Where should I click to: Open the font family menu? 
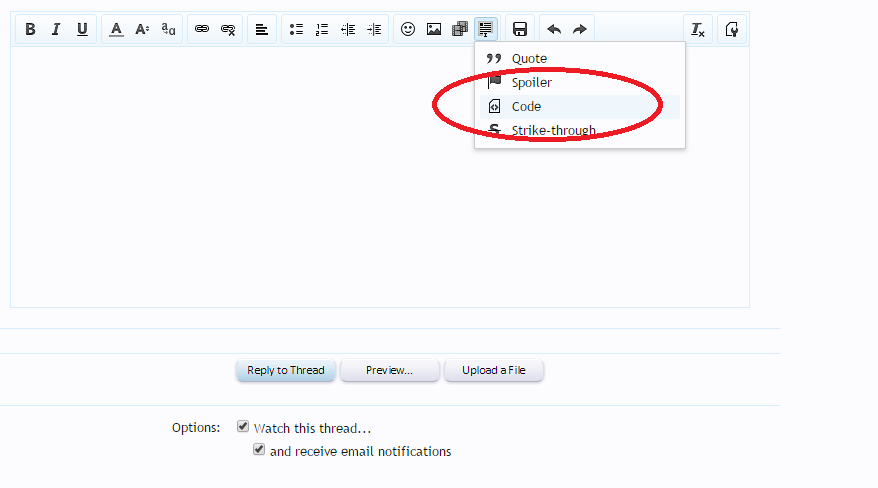168,29
